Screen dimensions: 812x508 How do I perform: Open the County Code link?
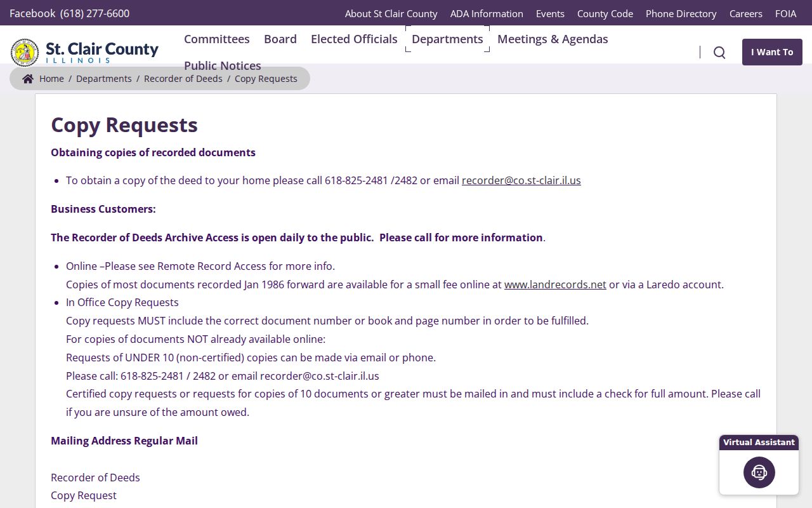(x=605, y=13)
